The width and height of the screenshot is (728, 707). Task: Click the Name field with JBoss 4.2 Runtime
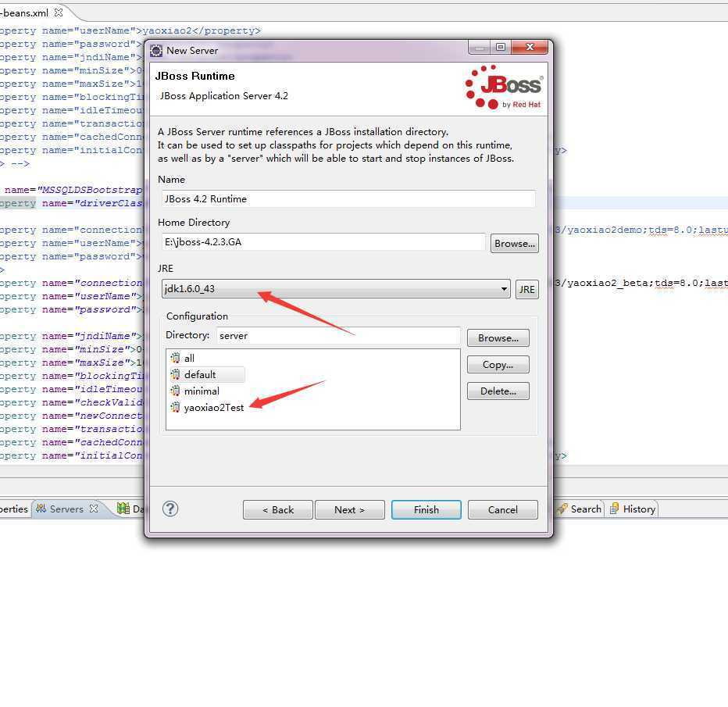coord(348,198)
